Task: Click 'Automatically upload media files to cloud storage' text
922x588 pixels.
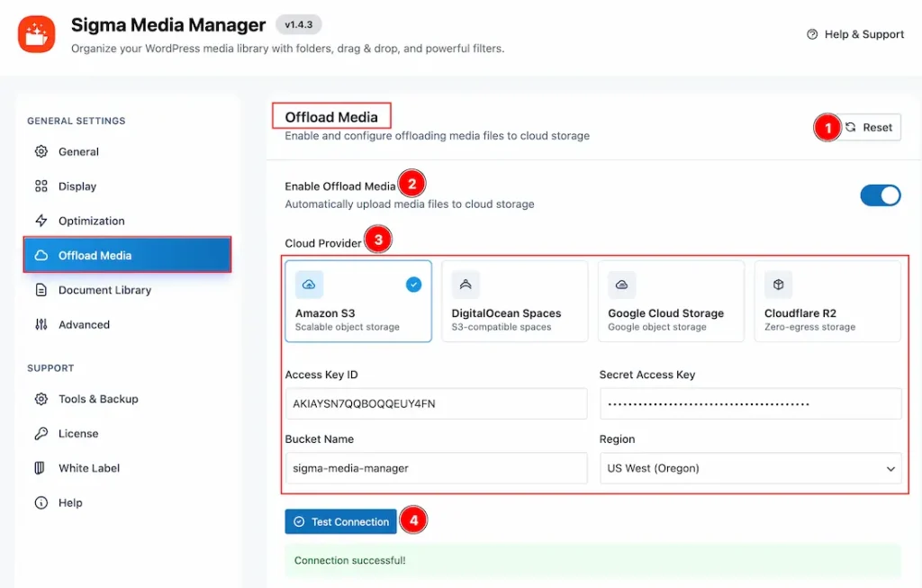Action: click(x=410, y=204)
